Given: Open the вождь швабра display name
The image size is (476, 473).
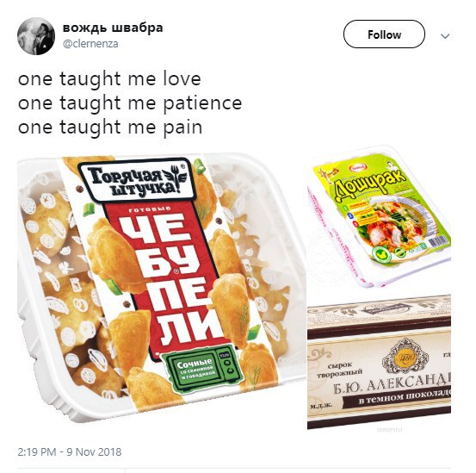Looking at the screenshot, I should (113, 28).
